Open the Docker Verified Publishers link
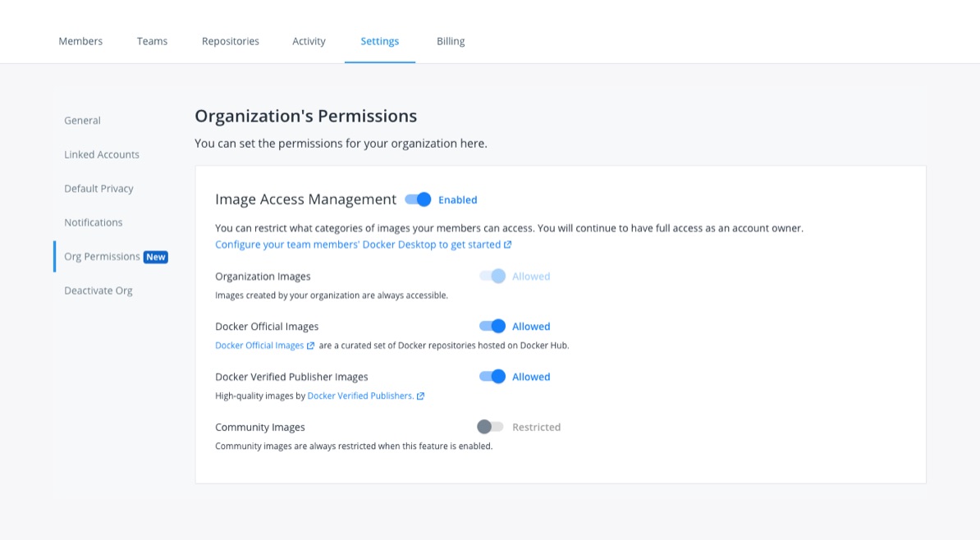The height and width of the screenshot is (540, 980). tap(360, 396)
